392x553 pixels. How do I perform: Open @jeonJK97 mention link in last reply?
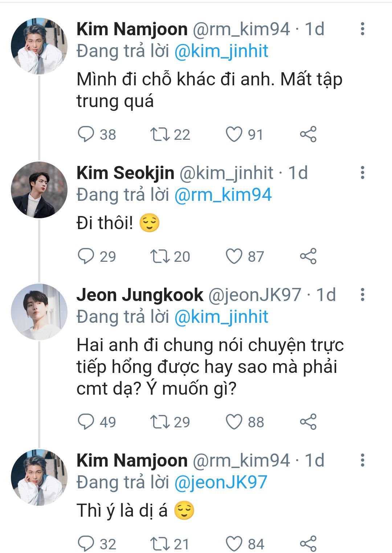point(221,482)
